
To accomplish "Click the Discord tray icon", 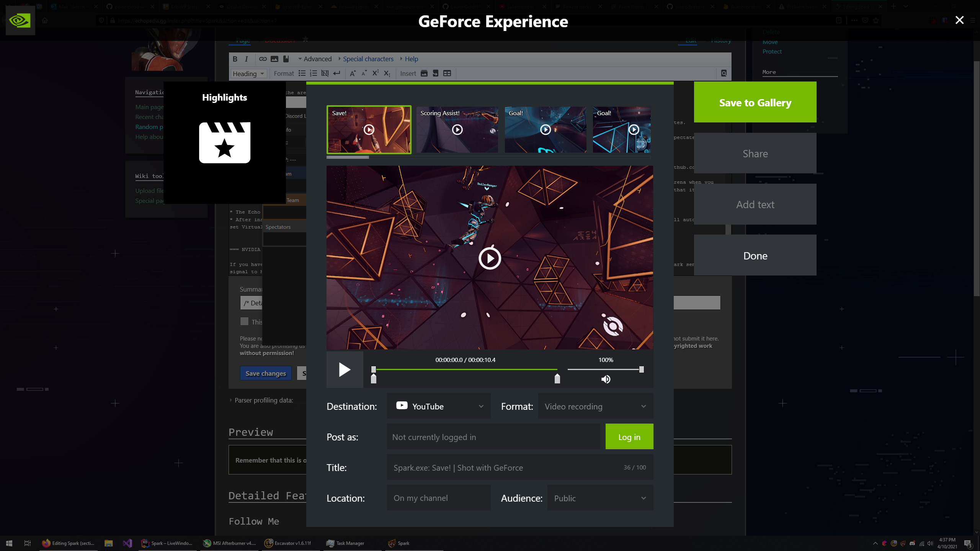I will click(912, 543).
